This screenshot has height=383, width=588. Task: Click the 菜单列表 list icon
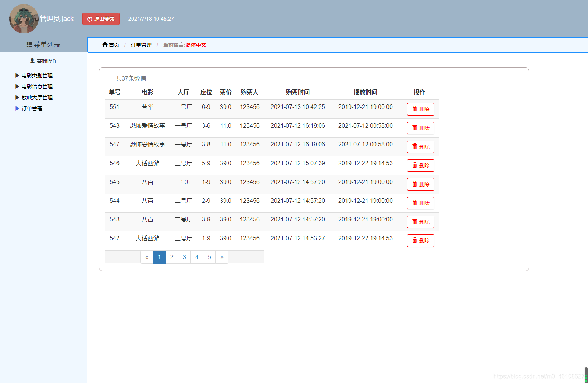click(x=29, y=45)
